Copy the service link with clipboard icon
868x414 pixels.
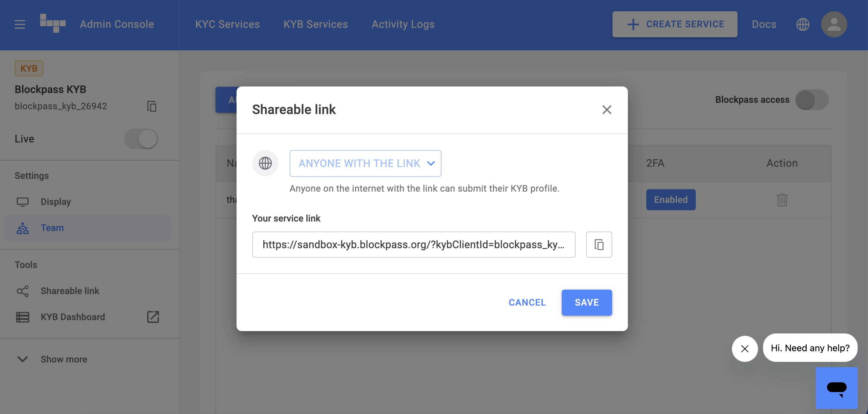coord(599,245)
